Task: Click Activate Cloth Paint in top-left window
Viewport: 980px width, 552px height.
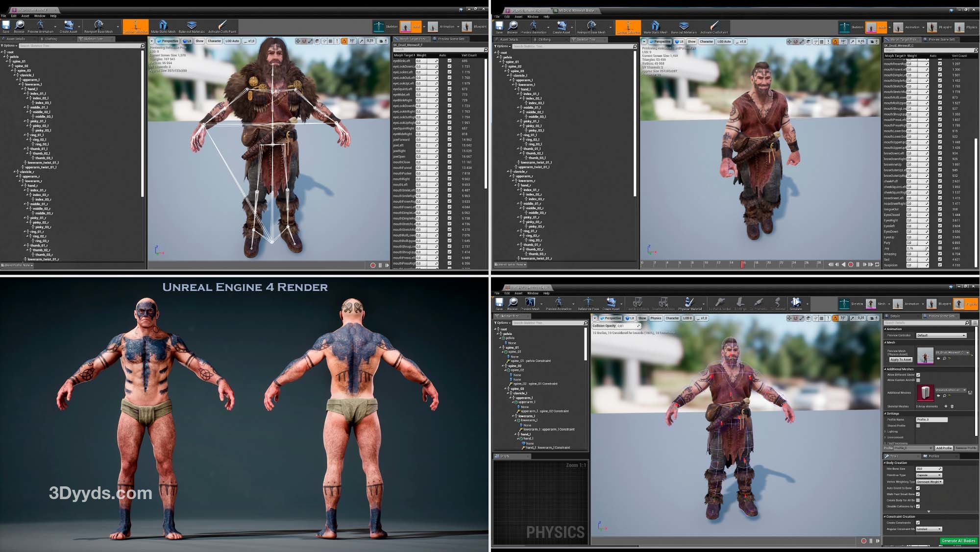Action: 222,26
